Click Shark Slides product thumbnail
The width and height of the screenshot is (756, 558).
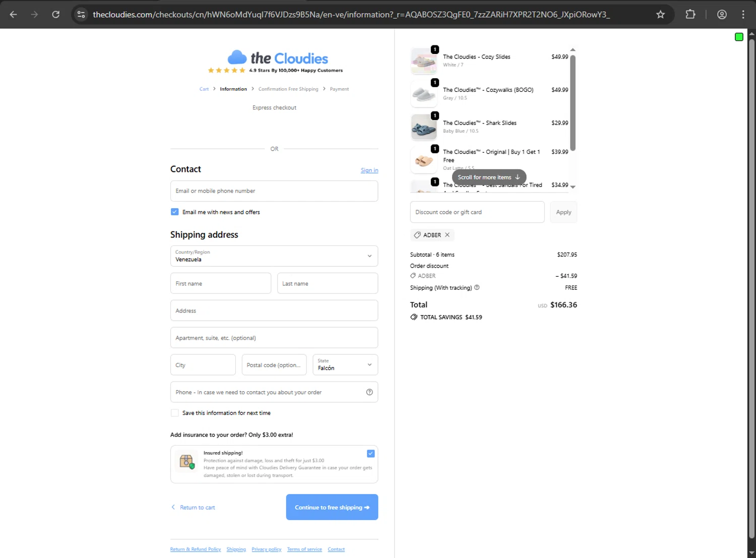pyautogui.click(x=424, y=127)
